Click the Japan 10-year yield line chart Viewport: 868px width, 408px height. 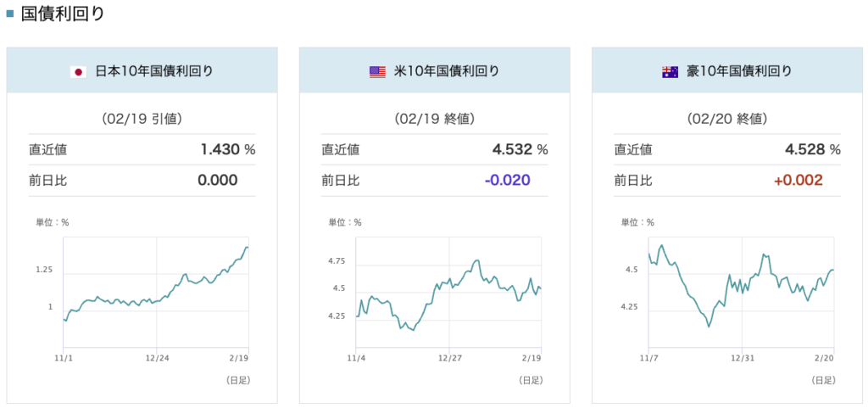tap(156, 293)
